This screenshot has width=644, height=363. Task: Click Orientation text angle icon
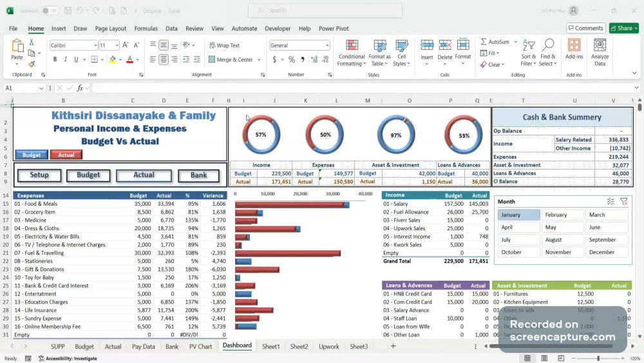tap(187, 45)
